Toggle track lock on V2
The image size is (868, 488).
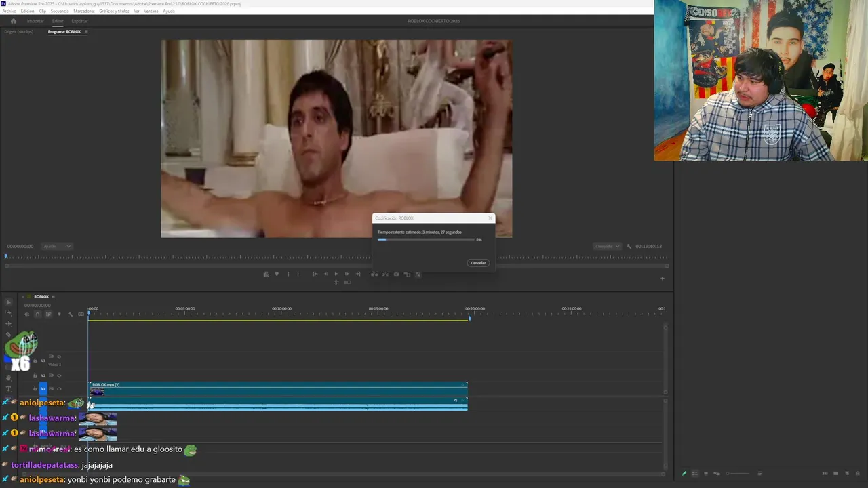click(x=35, y=375)
